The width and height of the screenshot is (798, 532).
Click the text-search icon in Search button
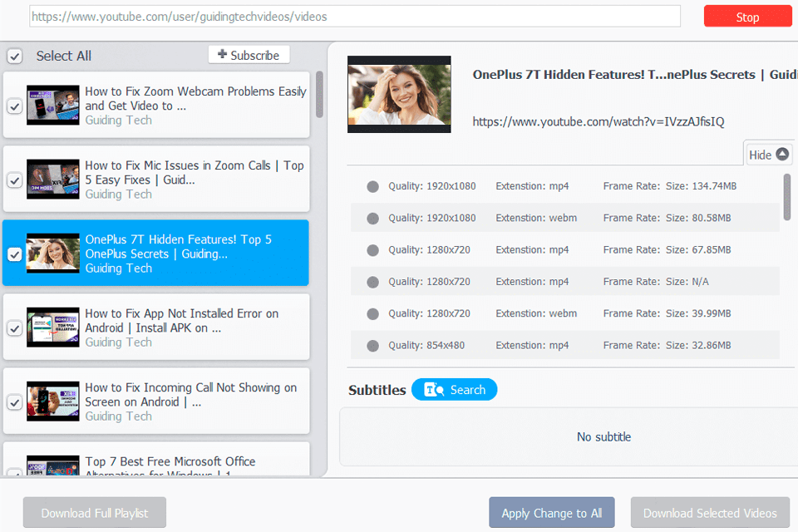pyautogui.click(x=434, y=390)
